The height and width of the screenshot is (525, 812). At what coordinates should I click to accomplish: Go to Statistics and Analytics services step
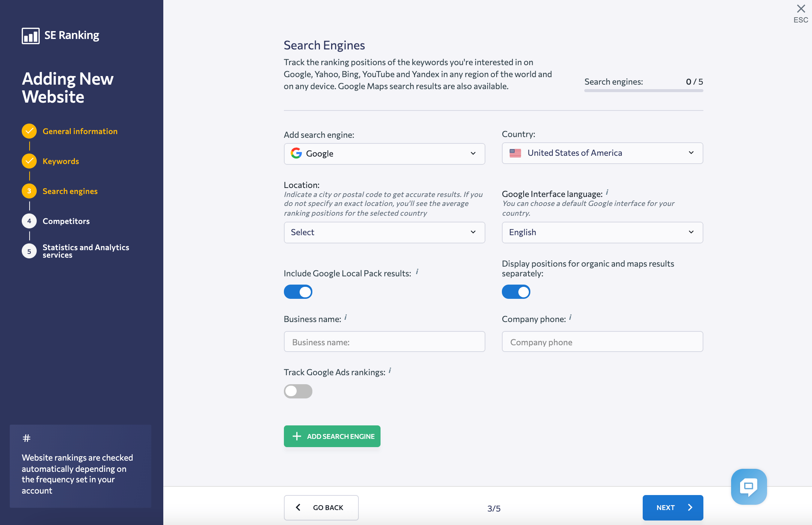pyautogui.click(x=86, y=251)
